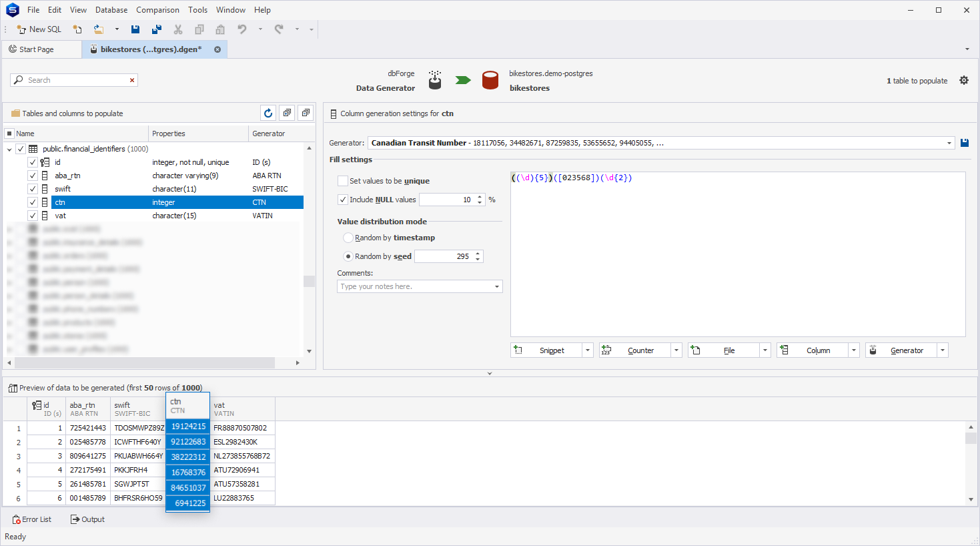Viewport: 980px width, 546px height.
Task: Collapse the public.financial_identifiers table node
Action: pyautogui.click(x=9, y=150)
